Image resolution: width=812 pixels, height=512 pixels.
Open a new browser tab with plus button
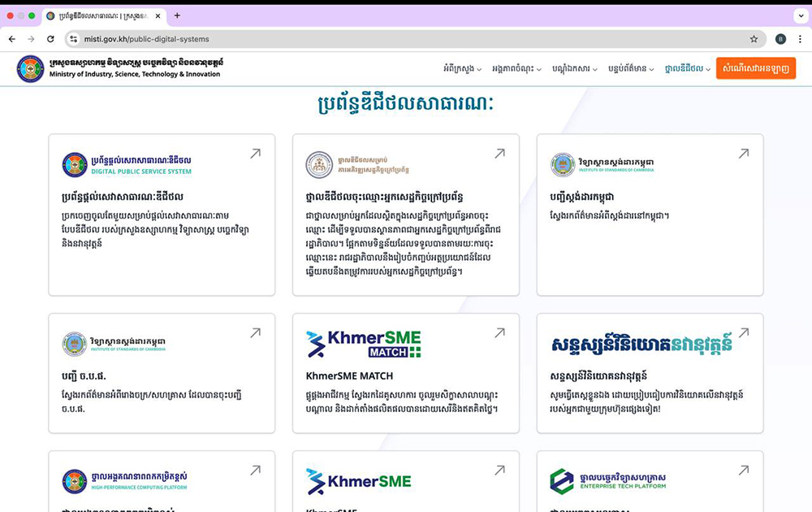177,15
